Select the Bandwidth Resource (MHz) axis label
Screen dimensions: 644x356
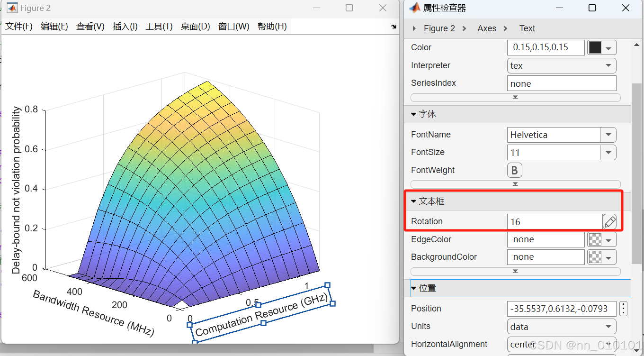pos(93,313)
